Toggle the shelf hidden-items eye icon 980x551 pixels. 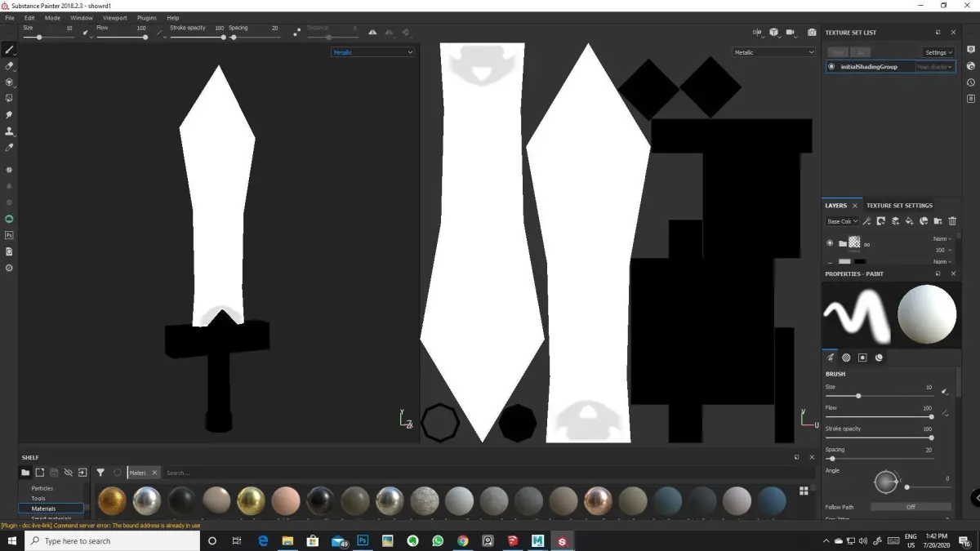point(68,473)
